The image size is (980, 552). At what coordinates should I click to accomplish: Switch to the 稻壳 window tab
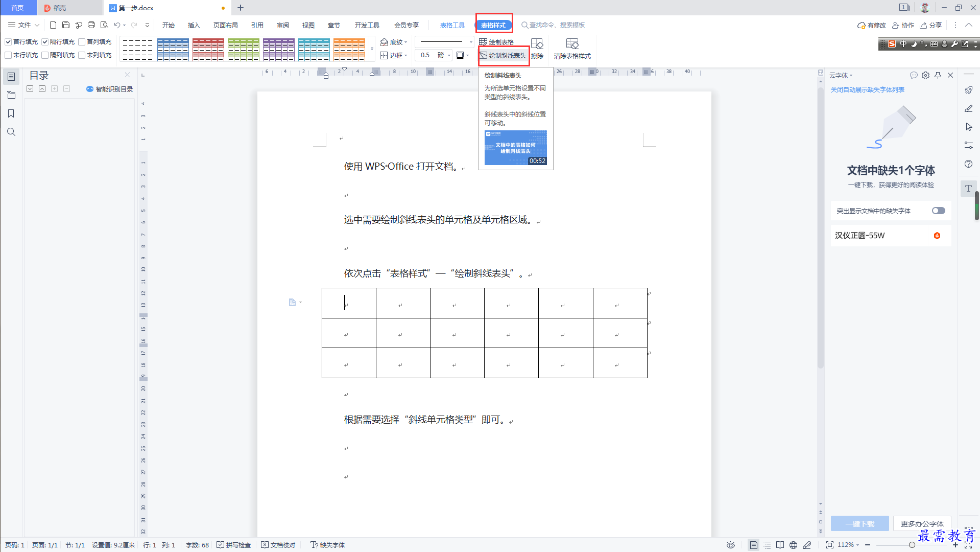point(69,8)
